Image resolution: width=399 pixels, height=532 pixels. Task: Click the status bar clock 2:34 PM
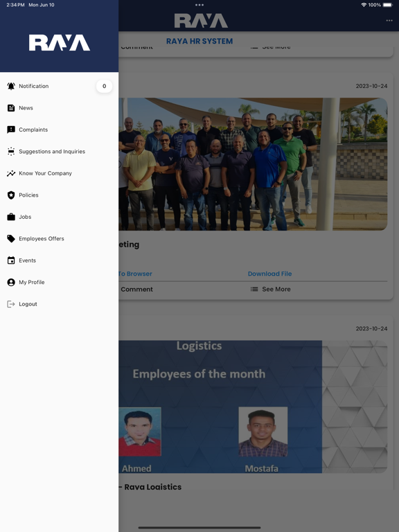(15, 5)
